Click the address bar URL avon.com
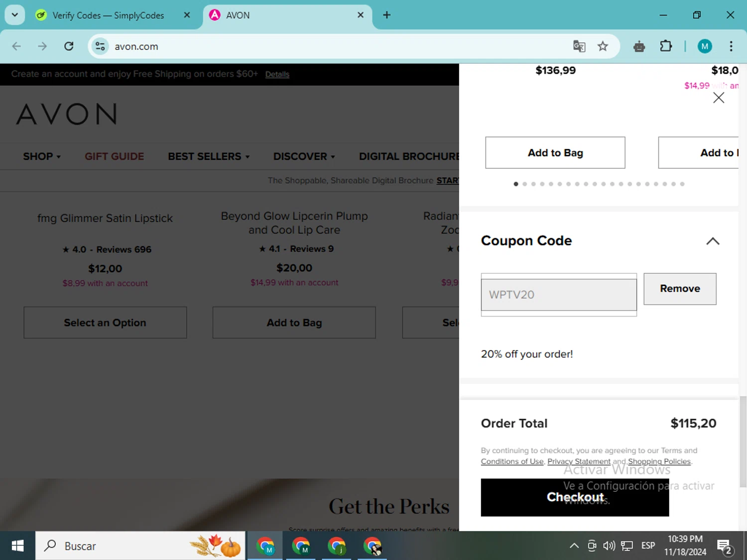 click(x=136, y=46)
